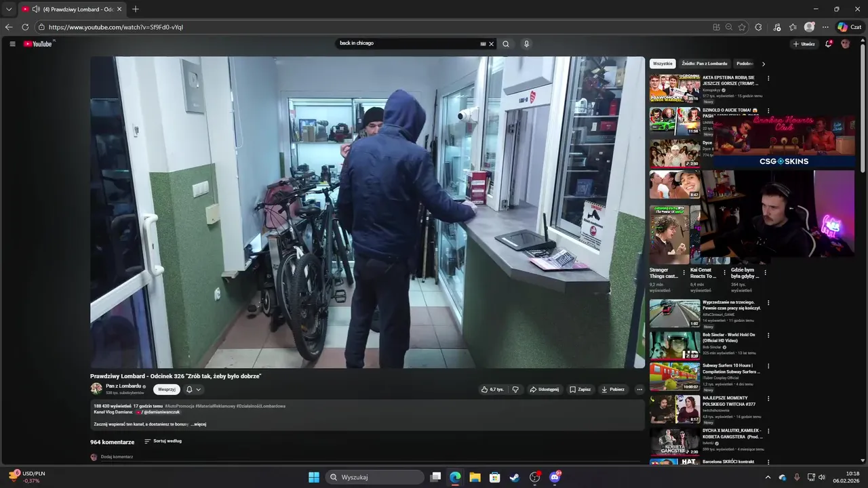Expand description with ...więcej
The image size is (868, 488).
tap(199, 424)
